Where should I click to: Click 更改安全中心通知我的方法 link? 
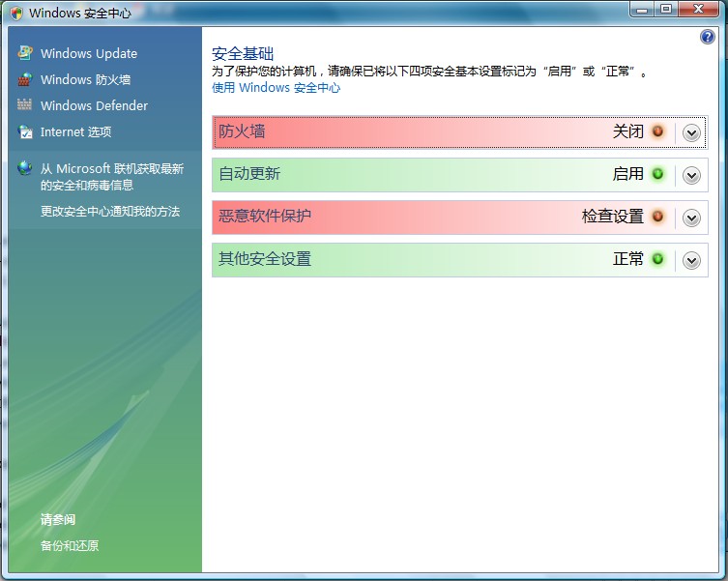(x=110, y=212)
